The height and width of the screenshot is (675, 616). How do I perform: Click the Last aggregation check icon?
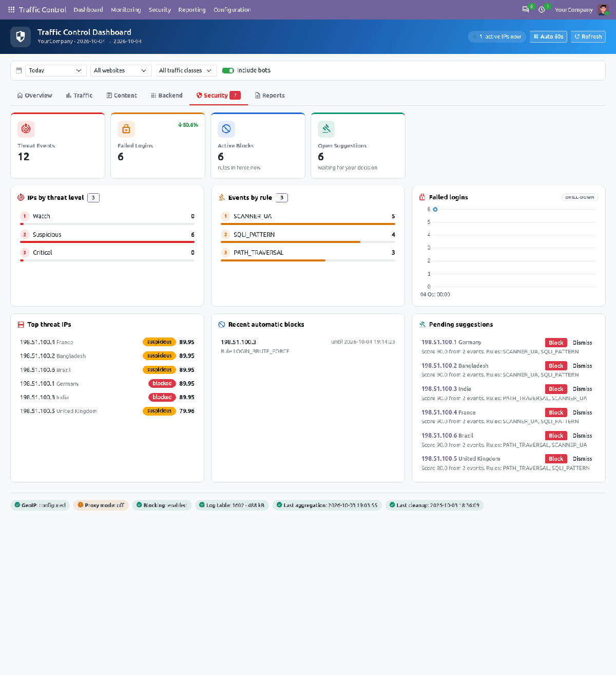coord(279,505)
